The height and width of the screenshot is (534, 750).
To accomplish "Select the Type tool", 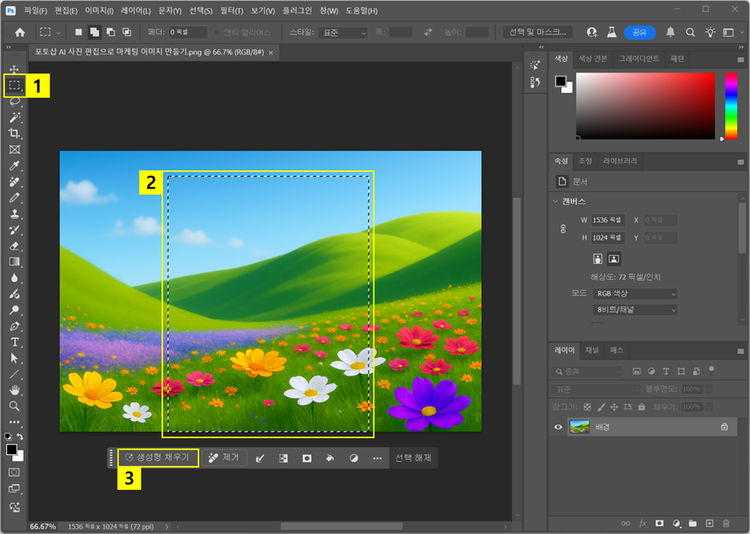I will point(15,342).
